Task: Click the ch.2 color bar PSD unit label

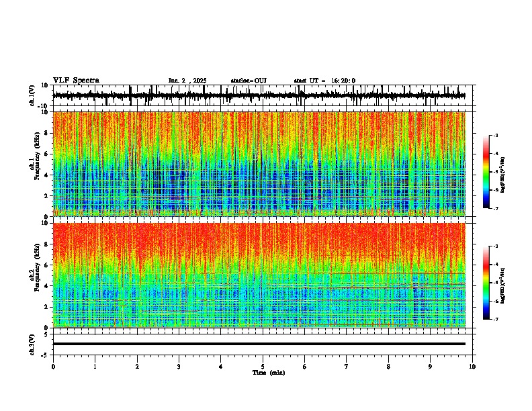Action: tap(504, 285)
